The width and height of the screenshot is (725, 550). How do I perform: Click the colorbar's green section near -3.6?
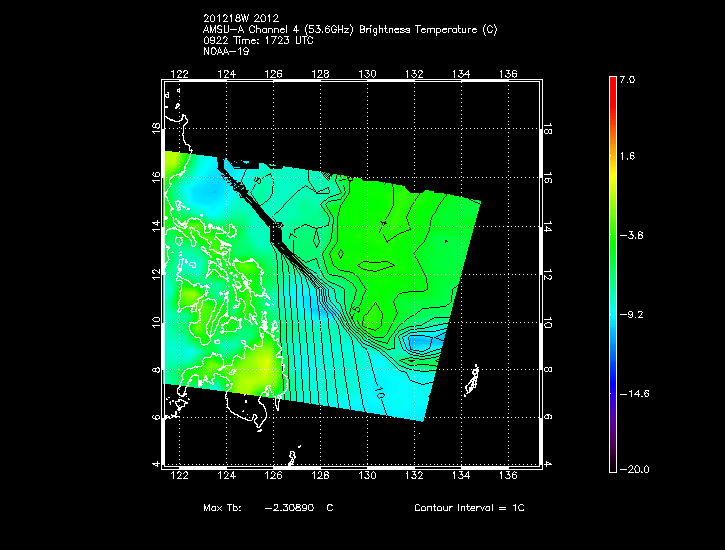[x=613, y=235]
